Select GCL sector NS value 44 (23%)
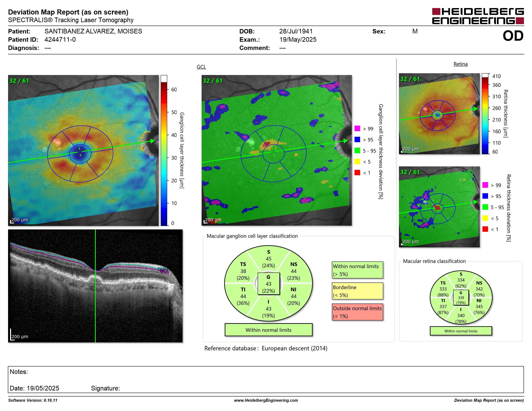532x411 pixels. (x=294, y=271)
